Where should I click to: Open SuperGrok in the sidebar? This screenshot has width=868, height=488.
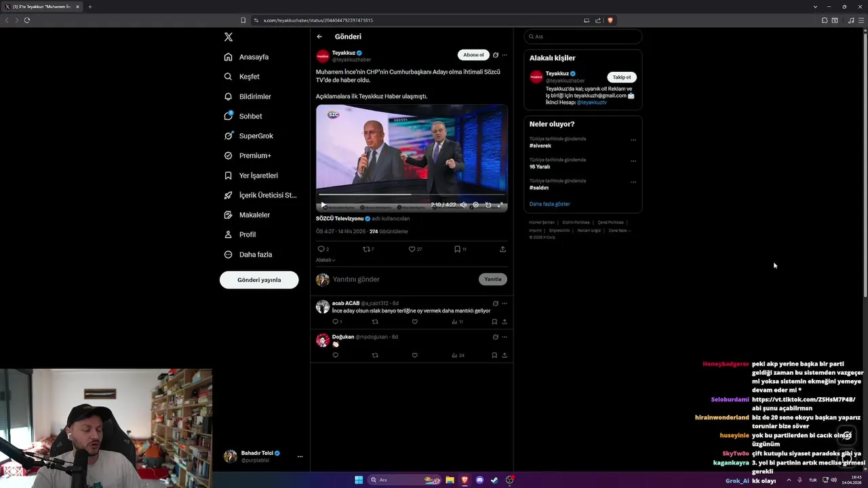click(248, 136)
